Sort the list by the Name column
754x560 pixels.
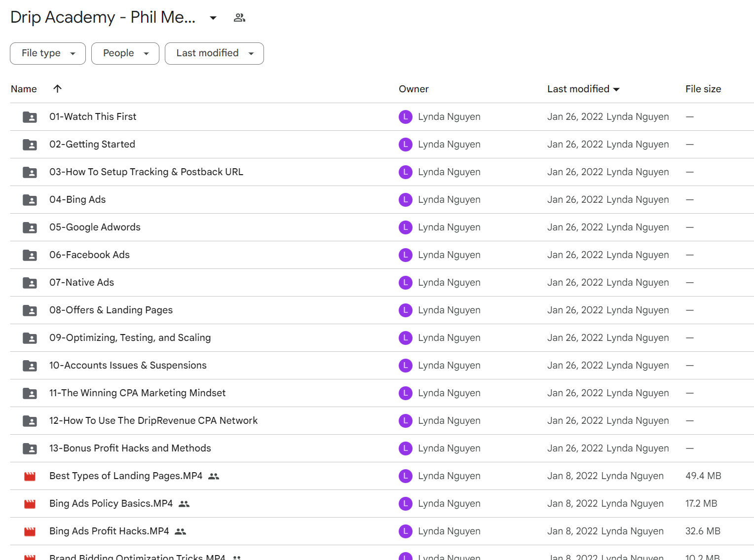coord(24,89)
